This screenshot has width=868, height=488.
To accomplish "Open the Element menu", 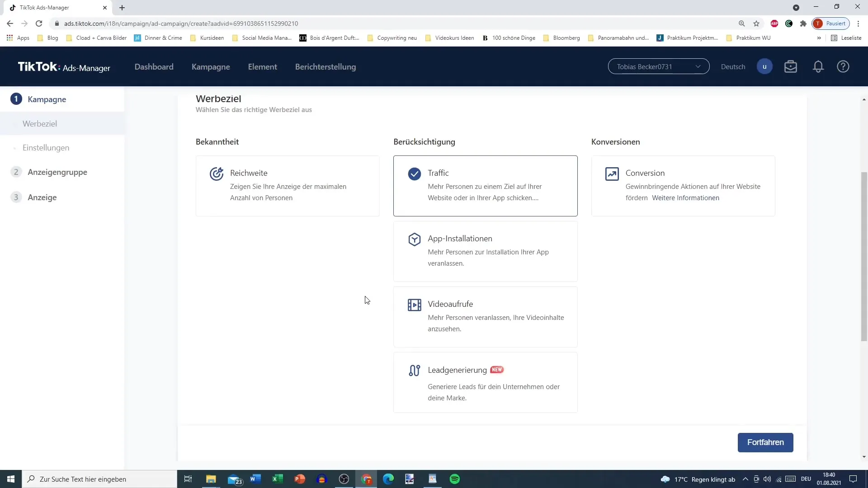I will pyautogui.click(x=262, y=66).
